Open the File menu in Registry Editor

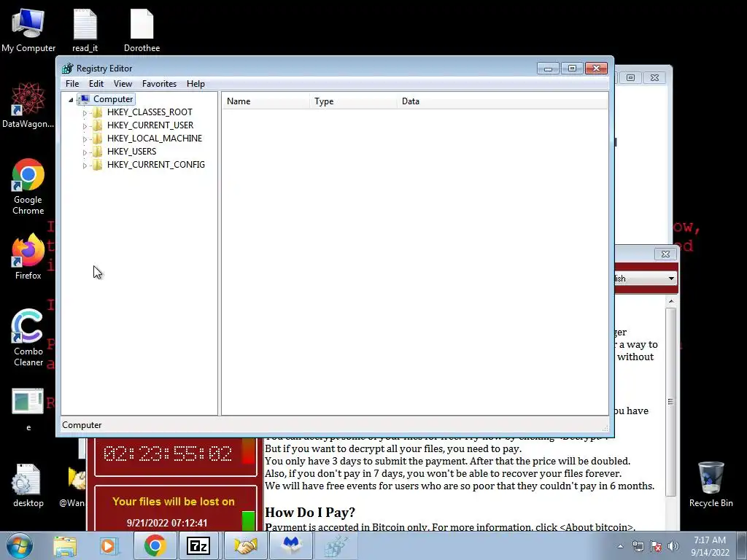[x=72, y=84]
